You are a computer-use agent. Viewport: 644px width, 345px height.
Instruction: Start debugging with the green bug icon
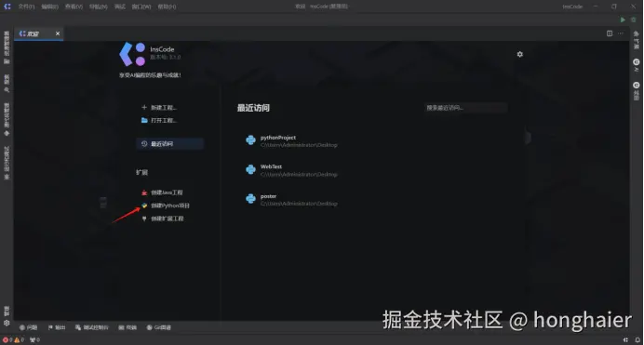click(x=634, y=20)
